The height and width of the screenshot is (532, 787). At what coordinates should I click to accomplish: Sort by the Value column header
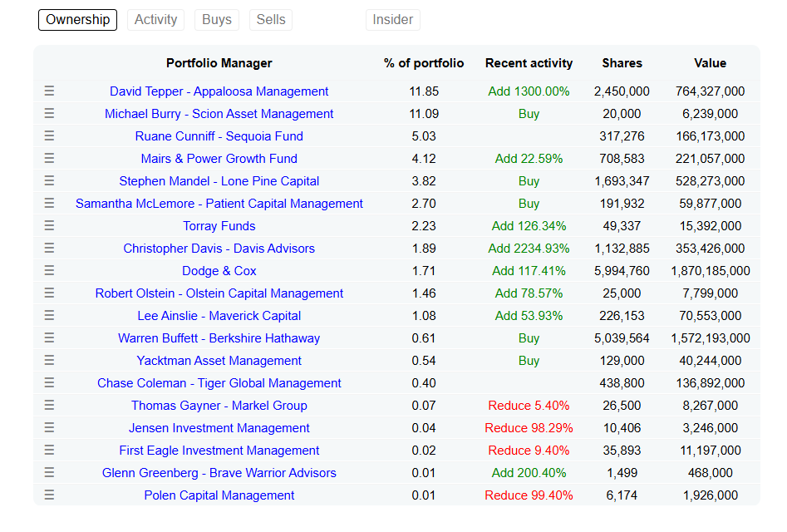click(710, 63)
